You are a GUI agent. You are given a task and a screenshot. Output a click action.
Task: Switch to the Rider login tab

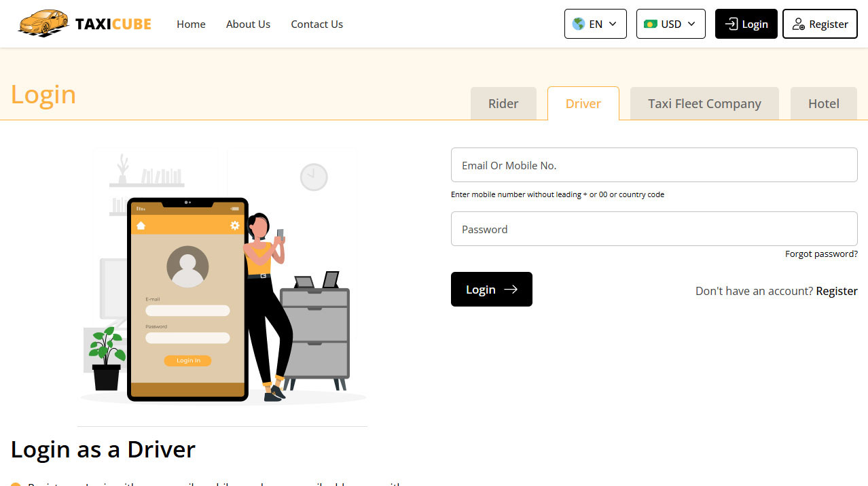point(503,103)
